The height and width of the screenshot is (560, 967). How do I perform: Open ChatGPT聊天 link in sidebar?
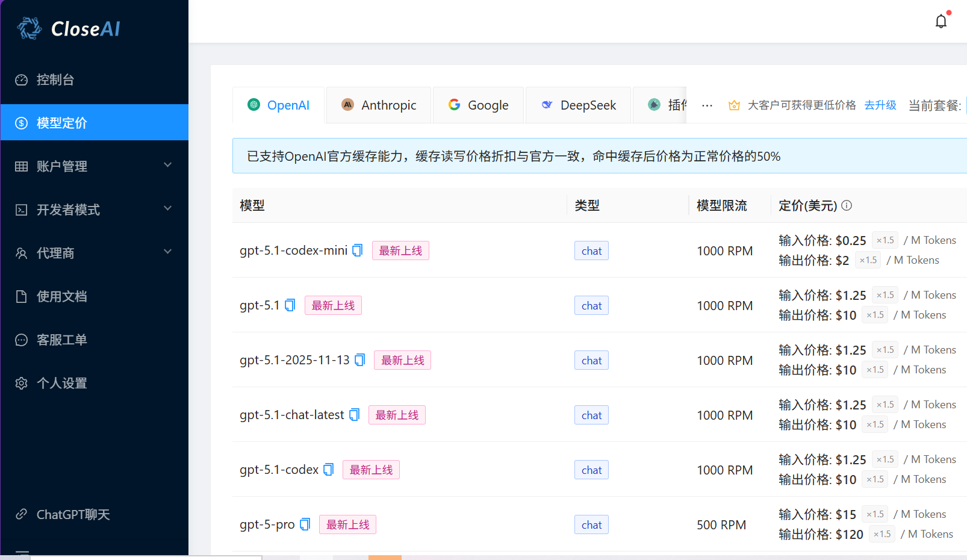tap(95, 514)
